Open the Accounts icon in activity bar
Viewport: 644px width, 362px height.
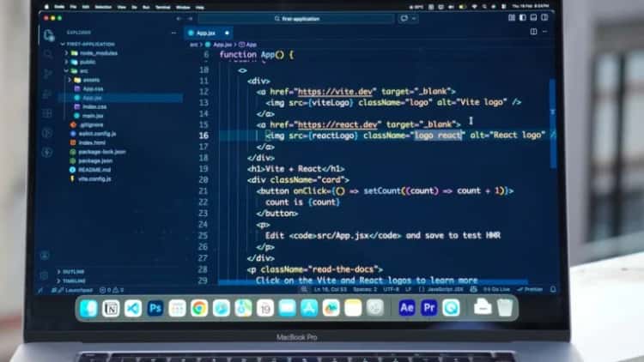[46, 256]
